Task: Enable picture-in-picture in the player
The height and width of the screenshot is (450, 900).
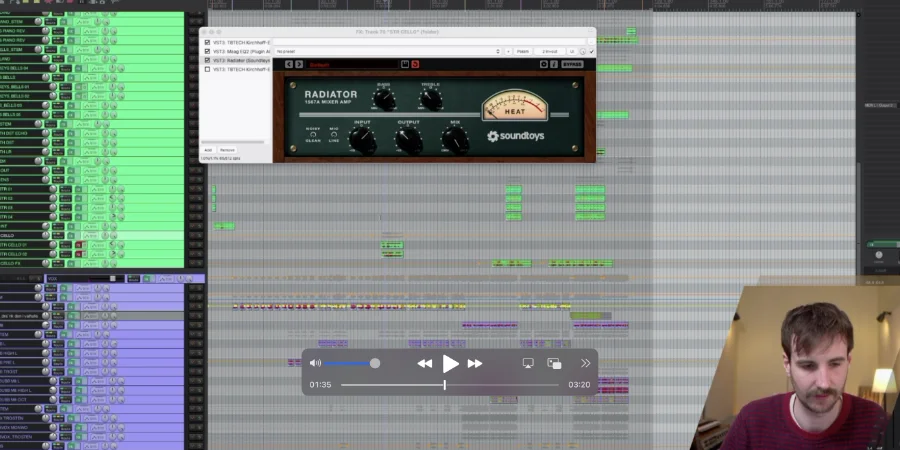Action: pos(554,363)
